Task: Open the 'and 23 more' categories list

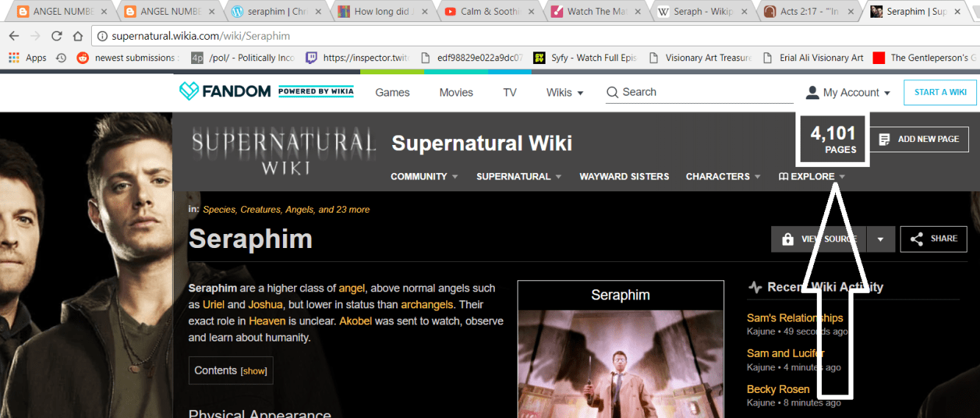Action: 344,210
